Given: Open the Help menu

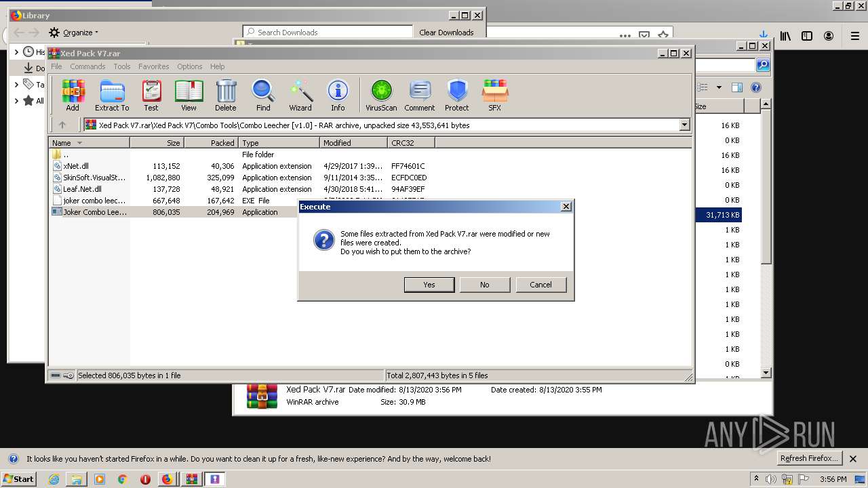Looking at the screenshot, I should point(217,66).
